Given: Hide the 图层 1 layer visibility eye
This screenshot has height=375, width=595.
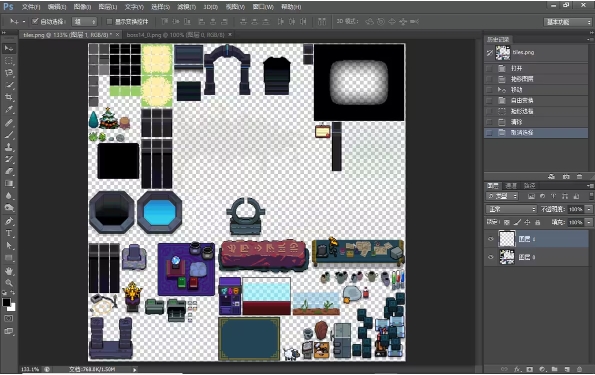Looking at the screenshot, I should click(490, 239).
